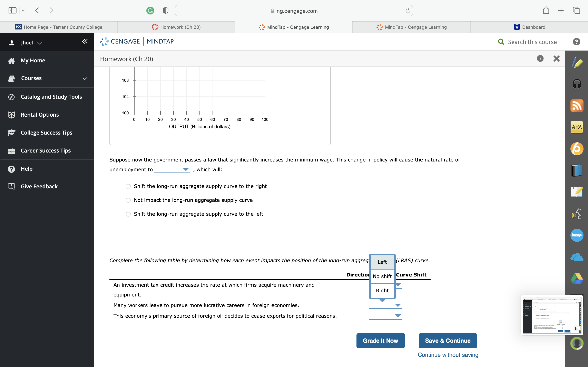
Task: Open the bongo app icon
Action: coord(577,235)
